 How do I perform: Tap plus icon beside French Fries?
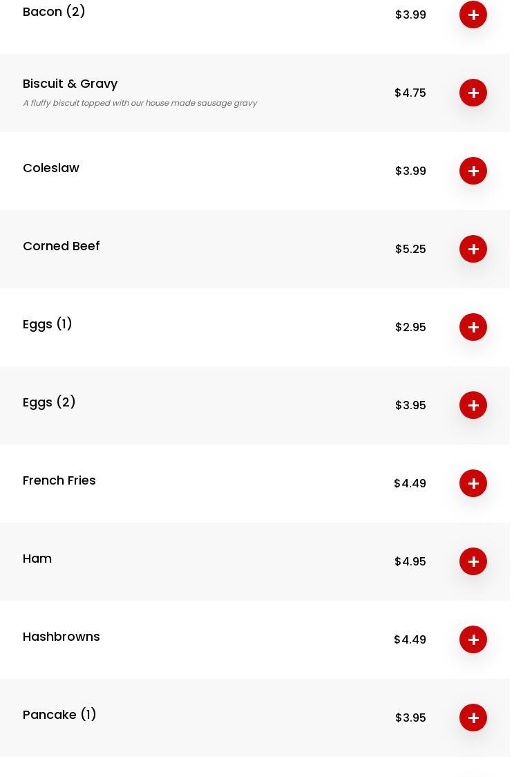[473, 483]
